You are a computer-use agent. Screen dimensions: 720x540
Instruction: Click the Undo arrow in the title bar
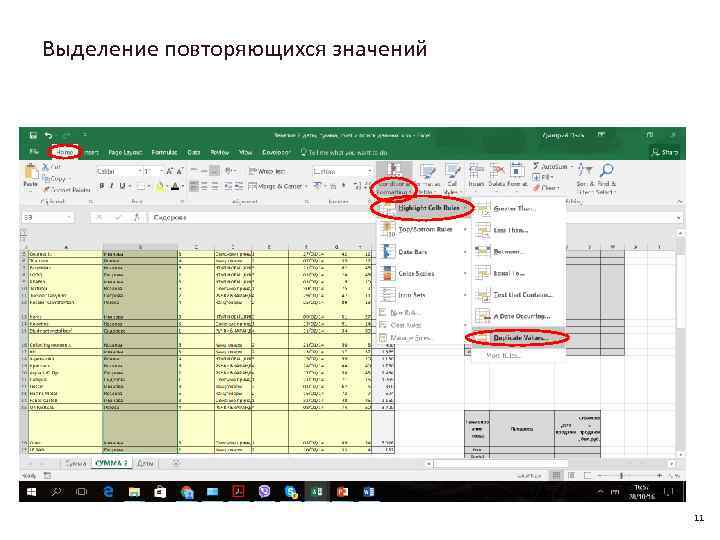48,135
